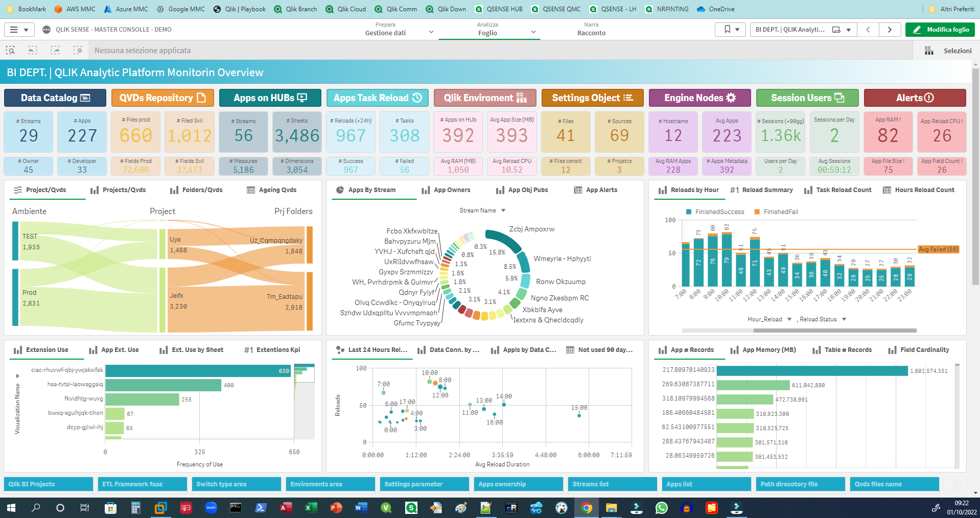The image size is (980, 518).
Task: Open Google Chrome from the taskbar
Action: coord(587,508)
